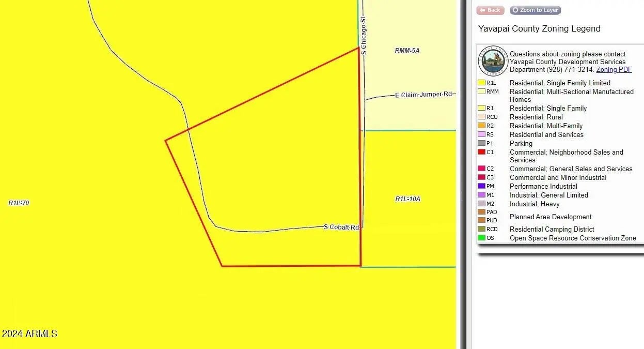Click the E Claim Jumper Rd label
The image size is (644, 349).
(423, 95)
